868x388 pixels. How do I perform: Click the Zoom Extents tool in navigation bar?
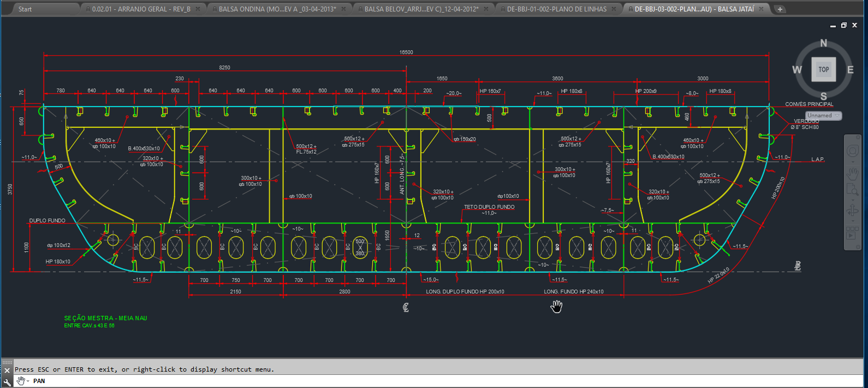(852, 190)
